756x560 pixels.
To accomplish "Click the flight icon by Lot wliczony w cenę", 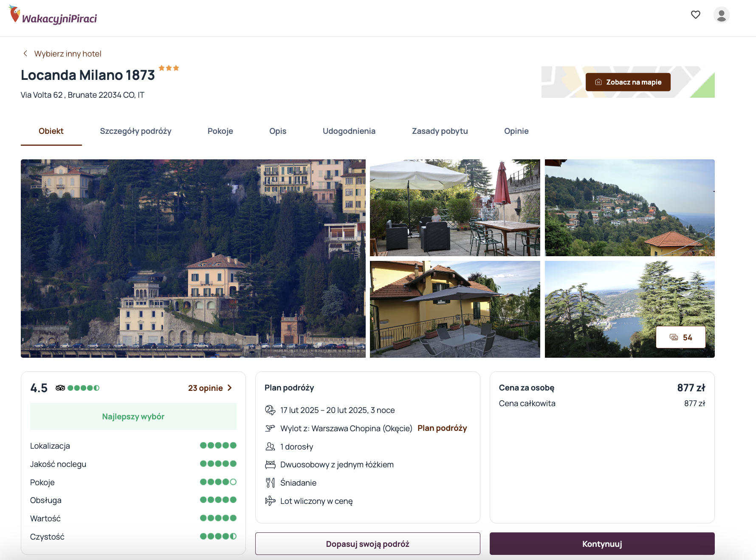I will [270, 501].
